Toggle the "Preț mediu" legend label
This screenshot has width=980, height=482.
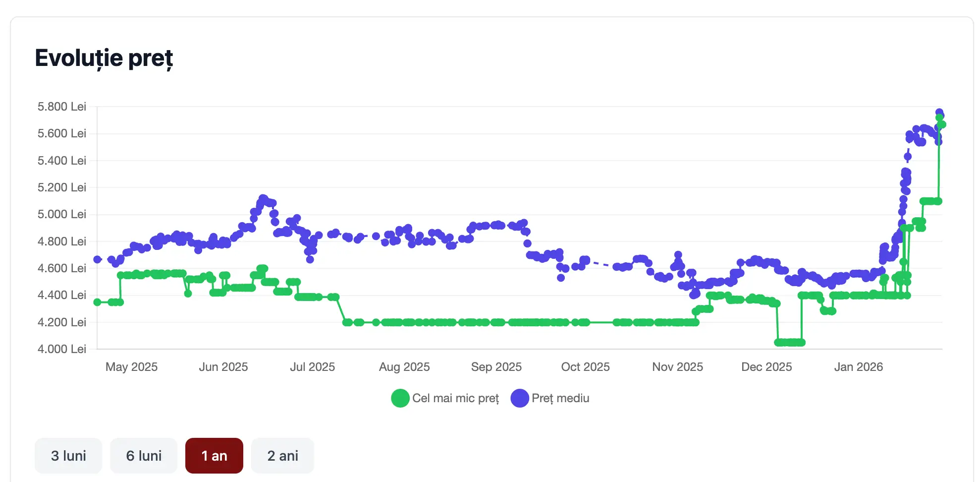click(x=560, y=398)
